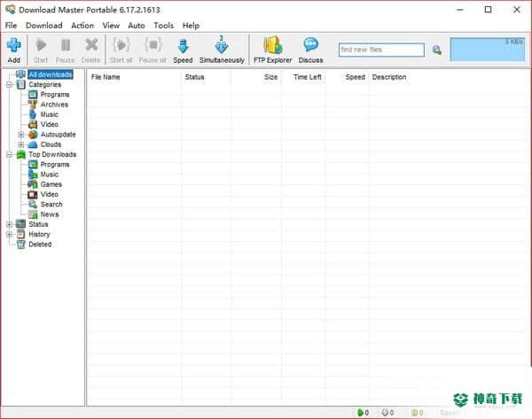
Task: Focus the find new files field
Action: tap(381, 50)
